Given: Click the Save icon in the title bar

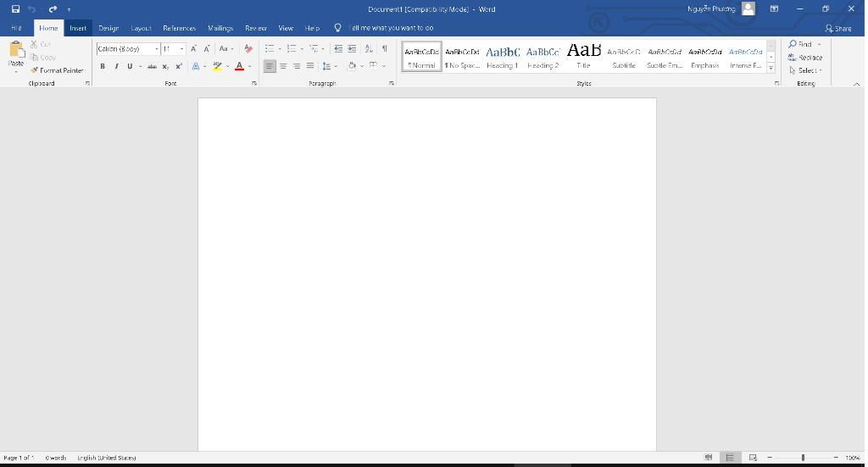Looking at the screenshot, I should click(15, 8).
